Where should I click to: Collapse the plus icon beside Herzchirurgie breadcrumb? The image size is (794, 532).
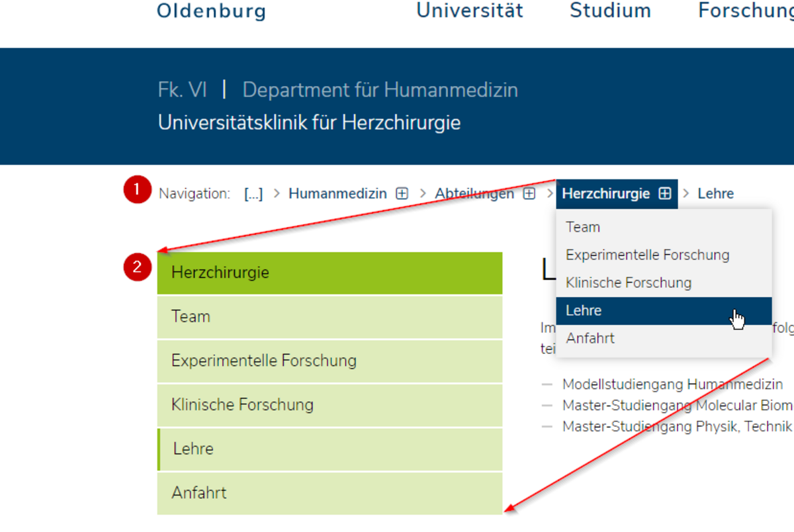click(665, 194)
